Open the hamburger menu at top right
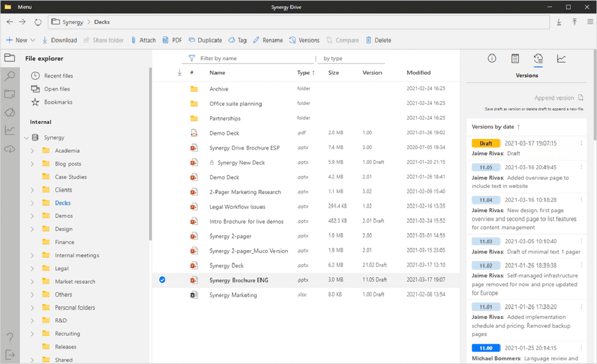Screen dimensions: 597x364 (x=590, y=22)
